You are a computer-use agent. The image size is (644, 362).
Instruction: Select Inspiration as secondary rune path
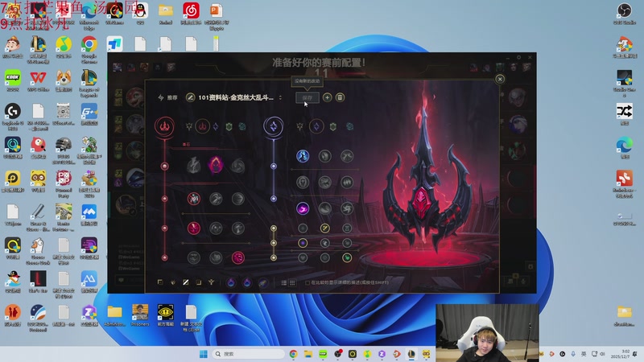pyautogui.click(x=349, y=127)
